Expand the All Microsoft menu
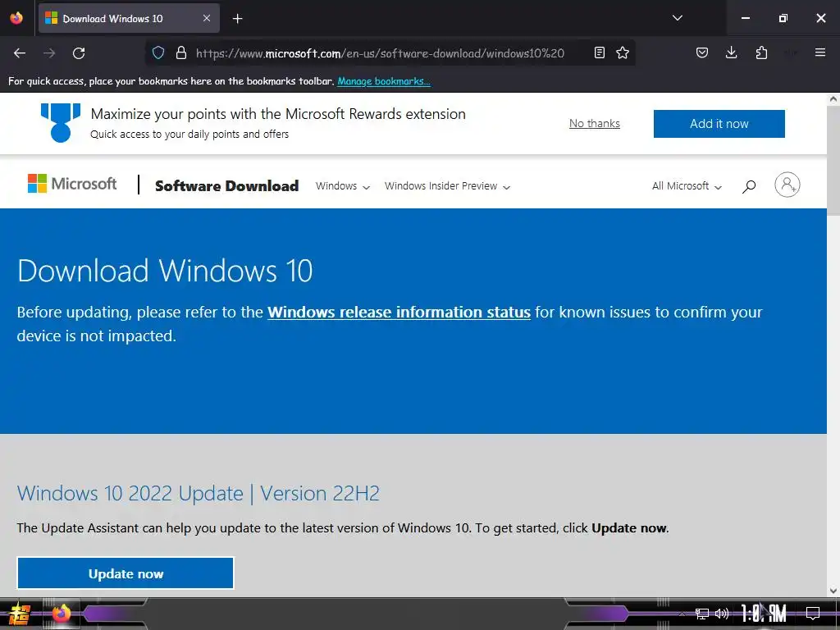840x630 pixels. (687, 186)
